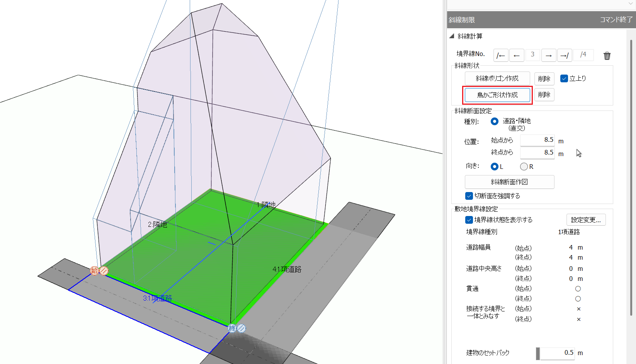Disable the 切断面を強調する option
This screenshot has height=364, width=636.
[x=469, y=196]
